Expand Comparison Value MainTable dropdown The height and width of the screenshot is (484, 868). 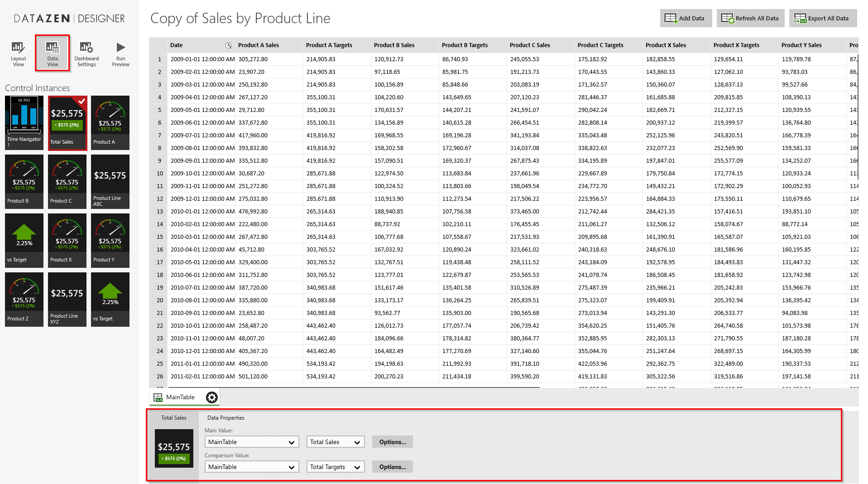(x=251, y=467)
